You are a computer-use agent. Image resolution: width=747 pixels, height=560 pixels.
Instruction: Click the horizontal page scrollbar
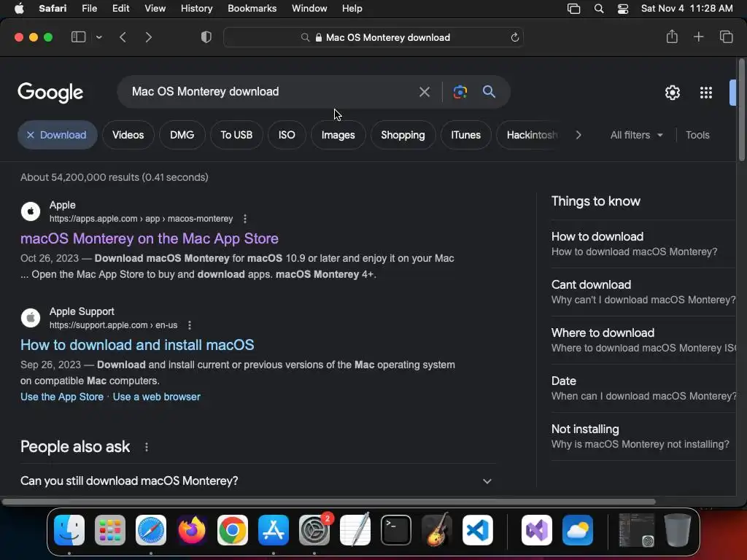click(x=329, y=502)
